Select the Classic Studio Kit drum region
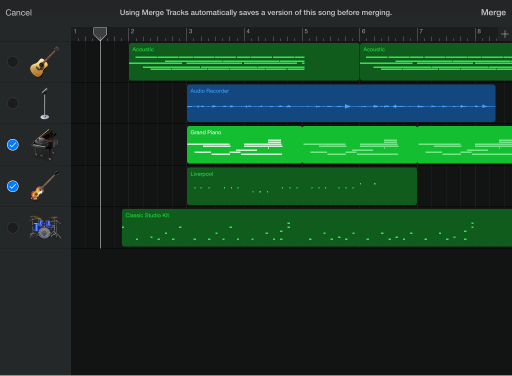Viewport: 512px width, 376px height. 317,228
